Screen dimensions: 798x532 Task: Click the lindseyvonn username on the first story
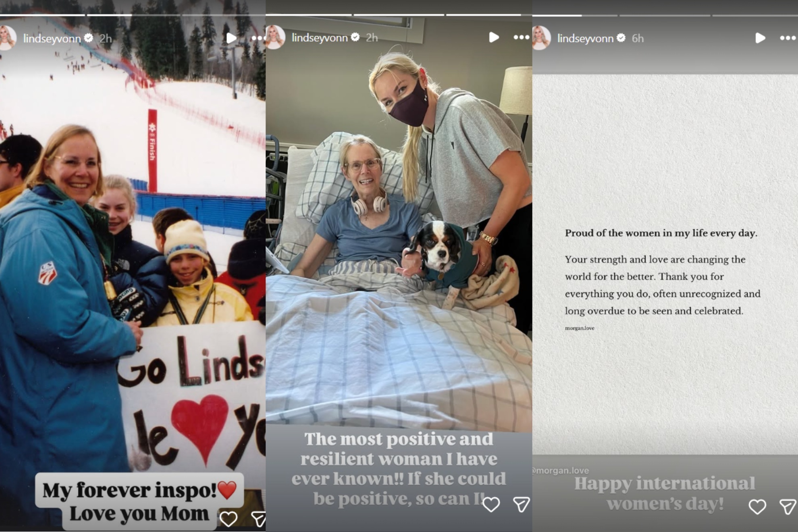(x=52, y=38)
